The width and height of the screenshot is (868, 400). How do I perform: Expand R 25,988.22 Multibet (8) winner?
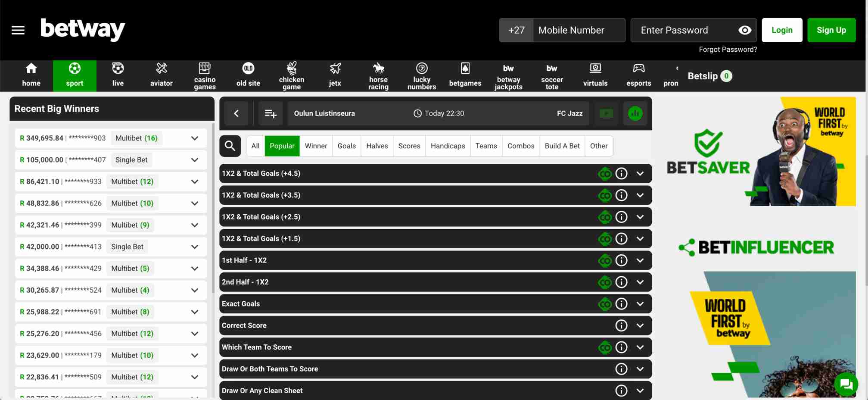[195, 312]
